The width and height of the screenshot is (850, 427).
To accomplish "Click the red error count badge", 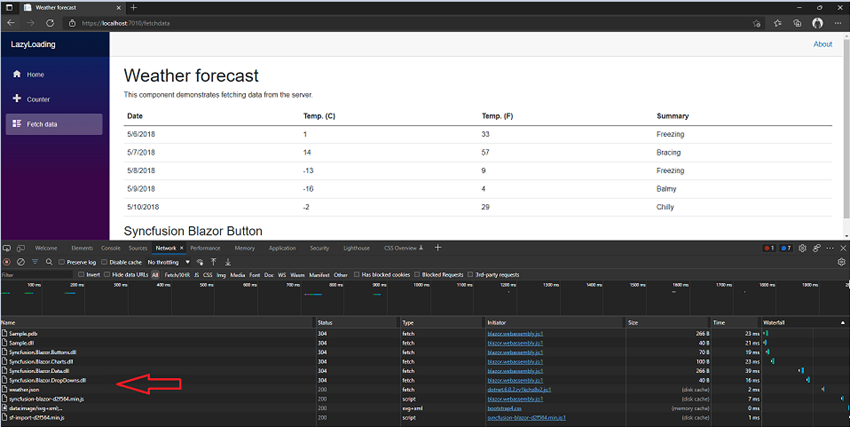I will [x=769, y=248].
